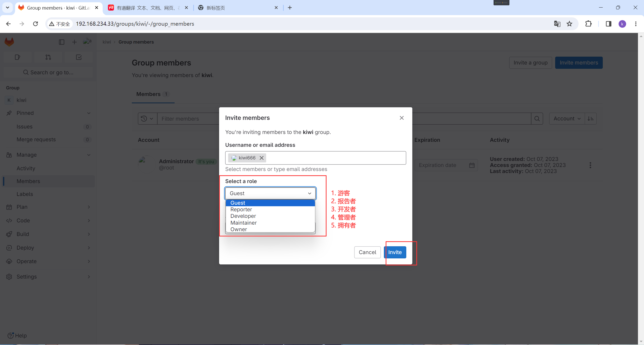Select the Members tab

[153, 94]
